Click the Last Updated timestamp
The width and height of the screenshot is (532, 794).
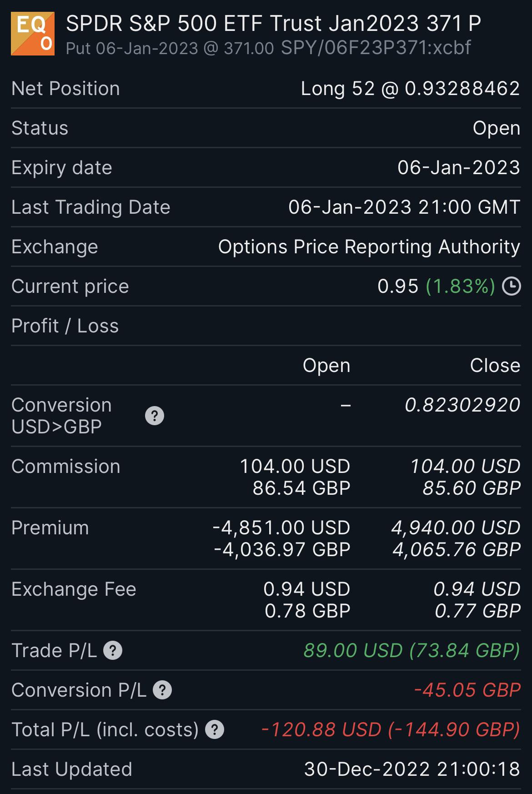[x=412, y=769]
